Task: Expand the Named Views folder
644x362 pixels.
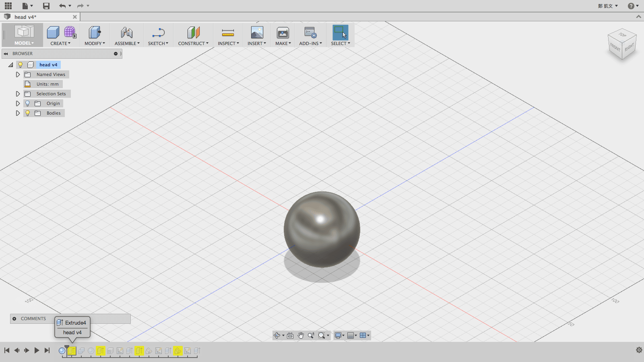Action: [x=18, y=74]
